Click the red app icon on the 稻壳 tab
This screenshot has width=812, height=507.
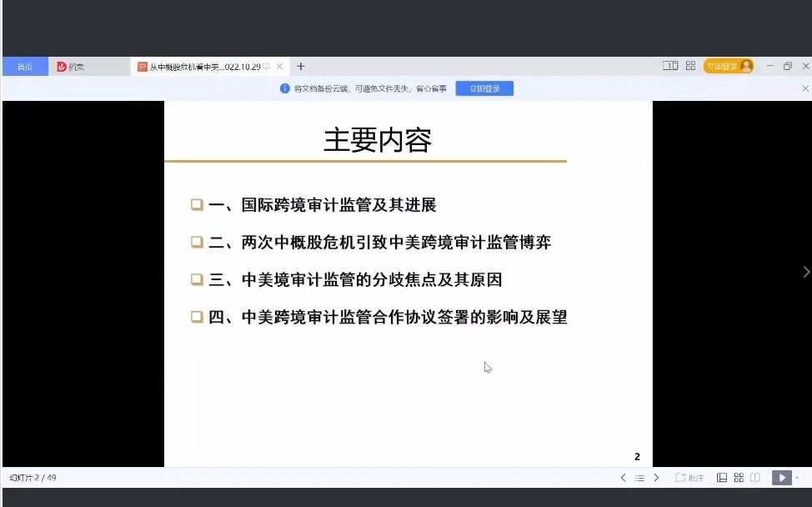pyautogui.click(x=63, y=65)
